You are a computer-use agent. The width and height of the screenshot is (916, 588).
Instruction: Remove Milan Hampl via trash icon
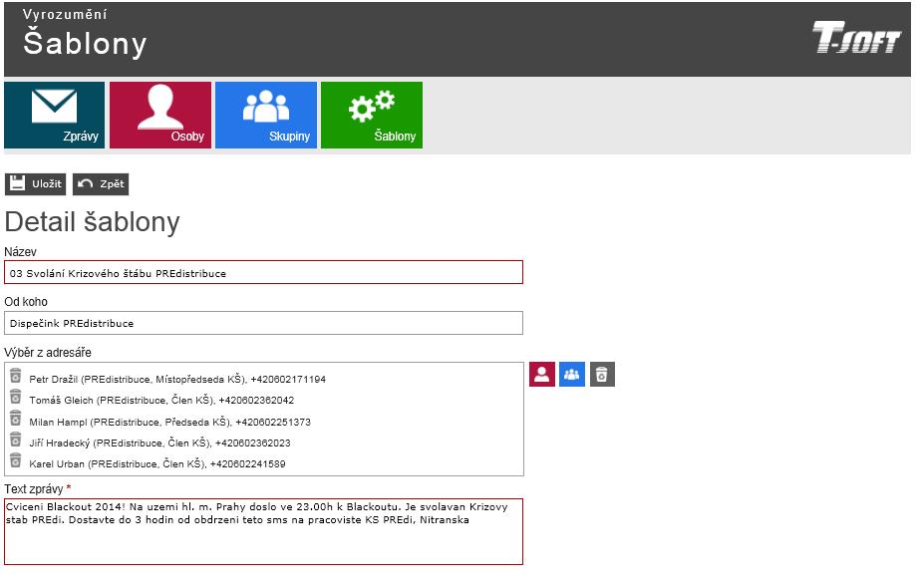(x=16, y=419)
